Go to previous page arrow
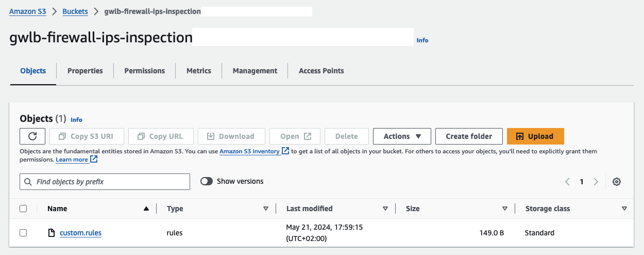The height and width of the screenshot is (255, 644). click(x=567, y=182)
